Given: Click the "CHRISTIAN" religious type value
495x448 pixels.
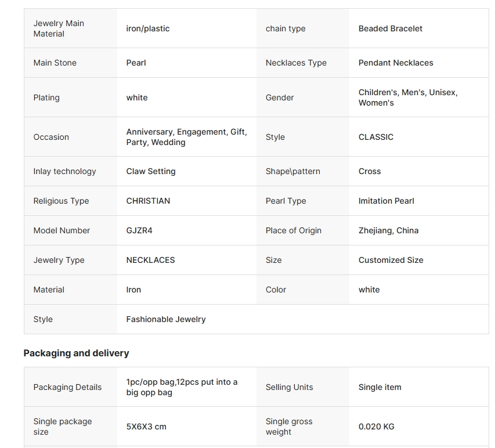Looking at the screenshot, I should click(x=148, y=201).
